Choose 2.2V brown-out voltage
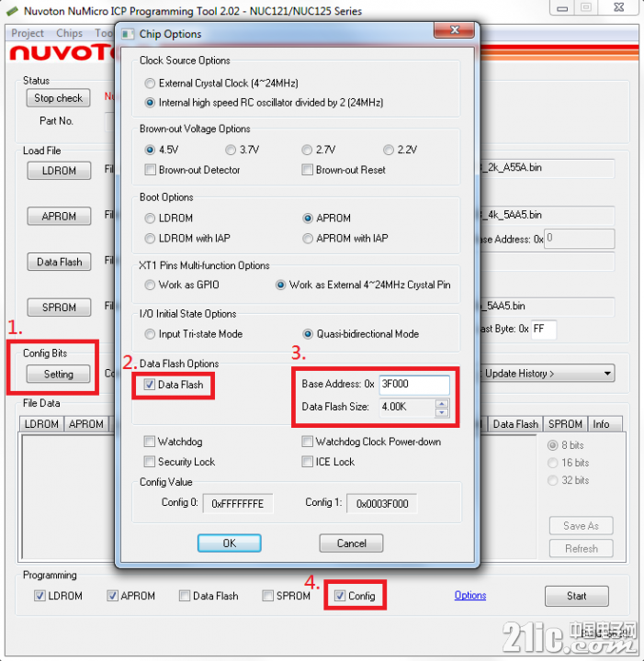 click(x=389, y=150)
